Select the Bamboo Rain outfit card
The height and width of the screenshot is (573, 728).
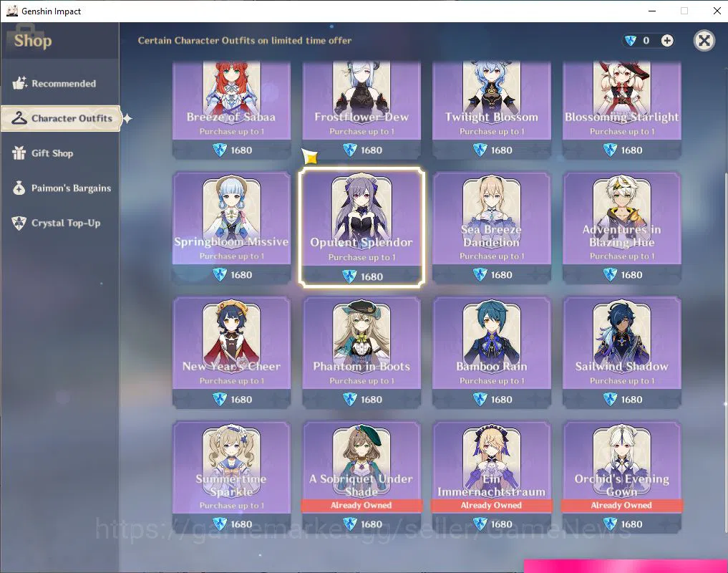coord(492,352)
